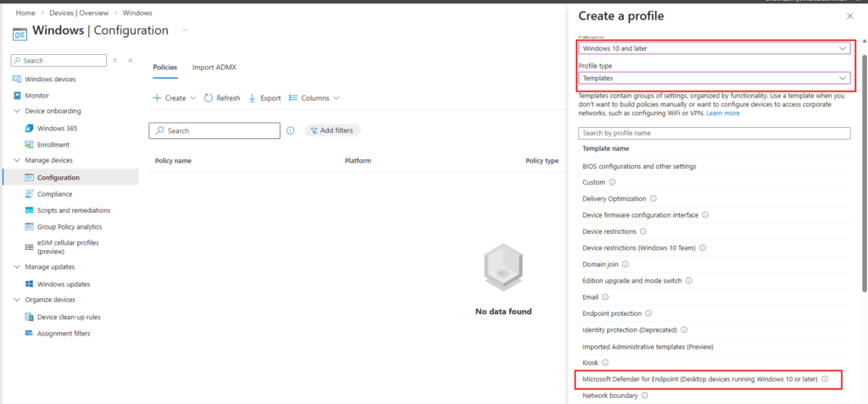Viewport: 868px width, 404px height.
Task: Click the Learn more link
Action: pos(723,113)
